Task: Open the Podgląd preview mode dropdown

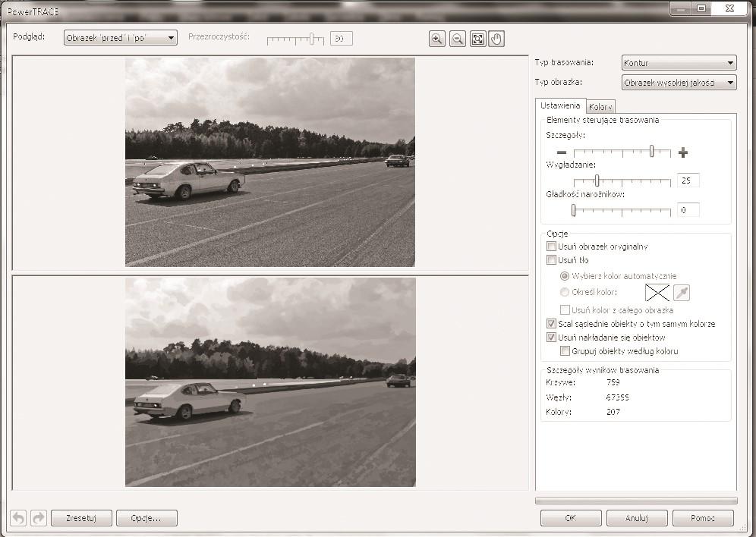Action: [x=121, y=38]
